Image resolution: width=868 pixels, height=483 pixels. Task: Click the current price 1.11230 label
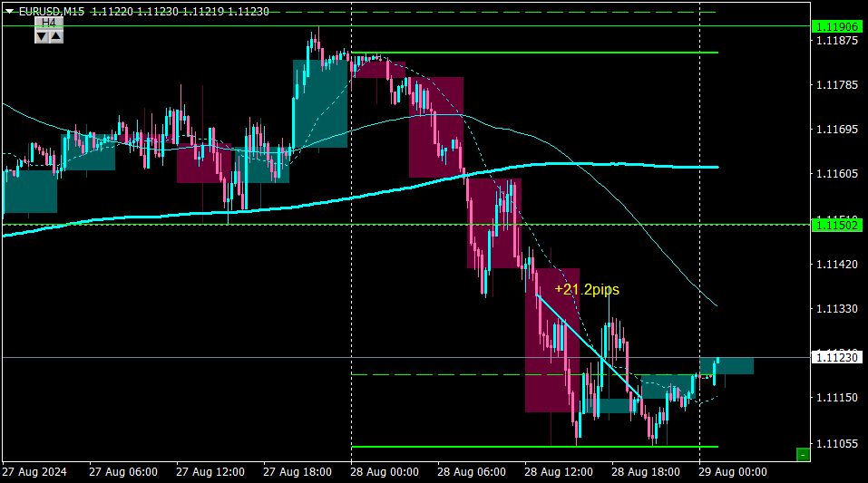pyautogui.click(x=837, y=357)
